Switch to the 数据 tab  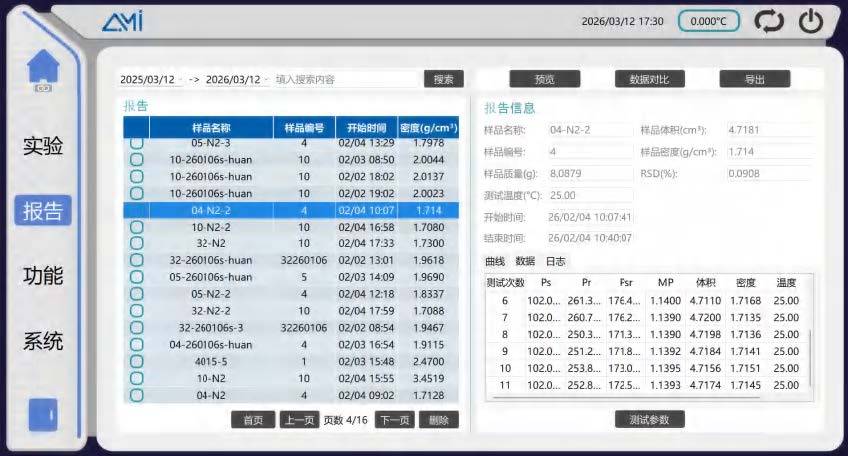[x=525, y=261]
